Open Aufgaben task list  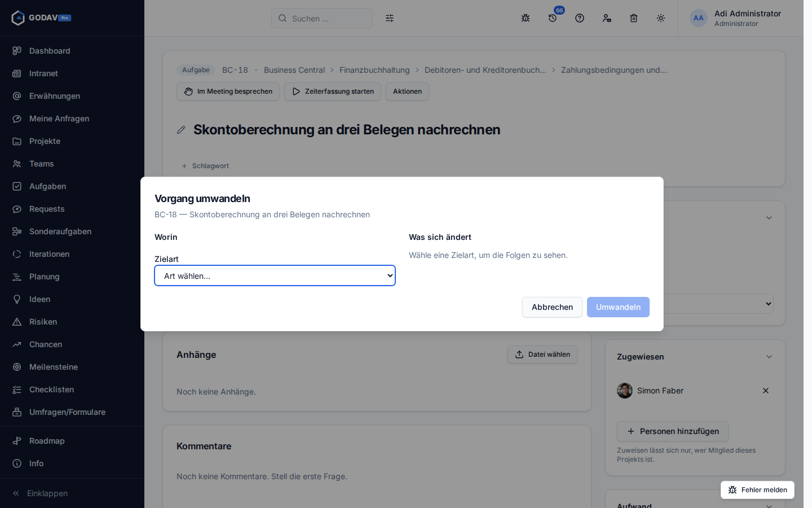(72, 186)
